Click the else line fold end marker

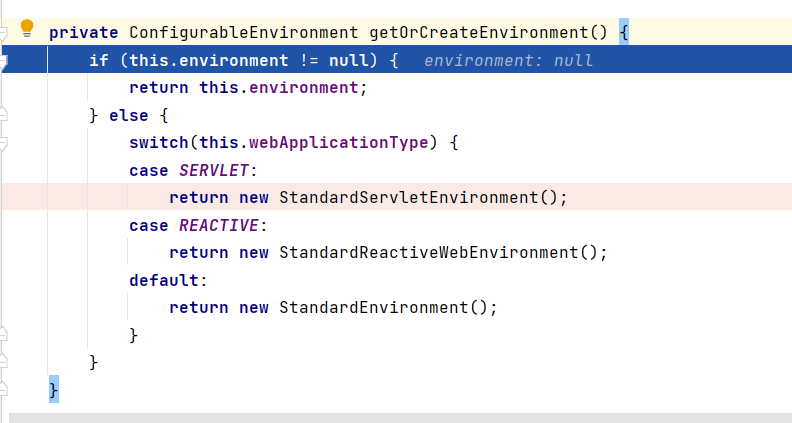(x=3, y=114)
